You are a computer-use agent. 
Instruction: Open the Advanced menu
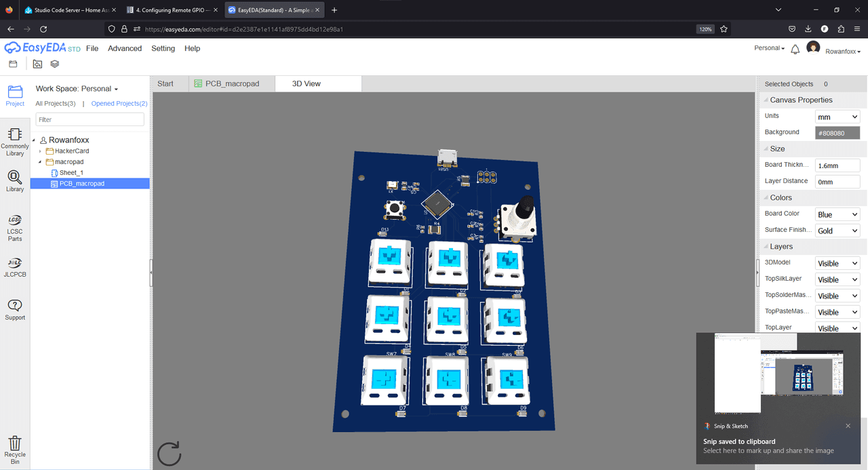click(x=125, y=49)
